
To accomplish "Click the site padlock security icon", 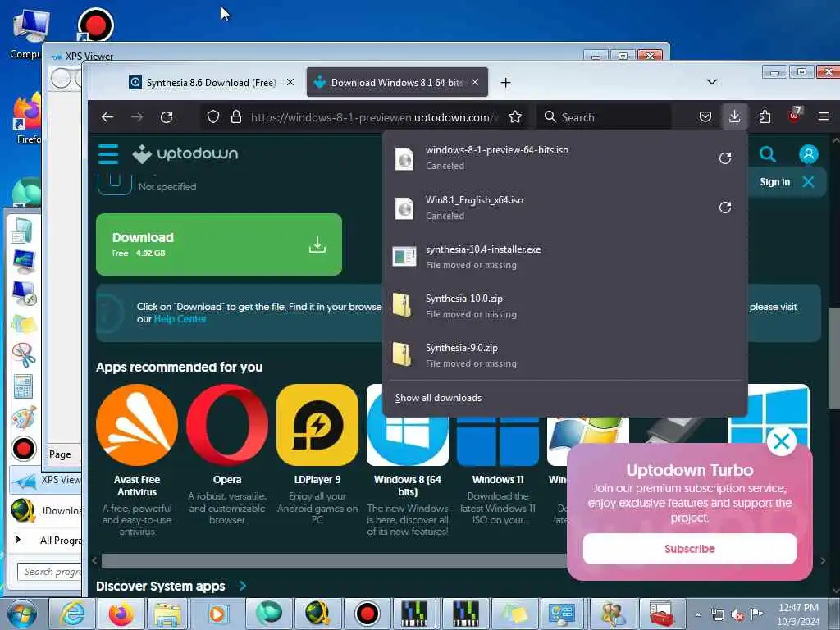I will [x=235, y=116].
